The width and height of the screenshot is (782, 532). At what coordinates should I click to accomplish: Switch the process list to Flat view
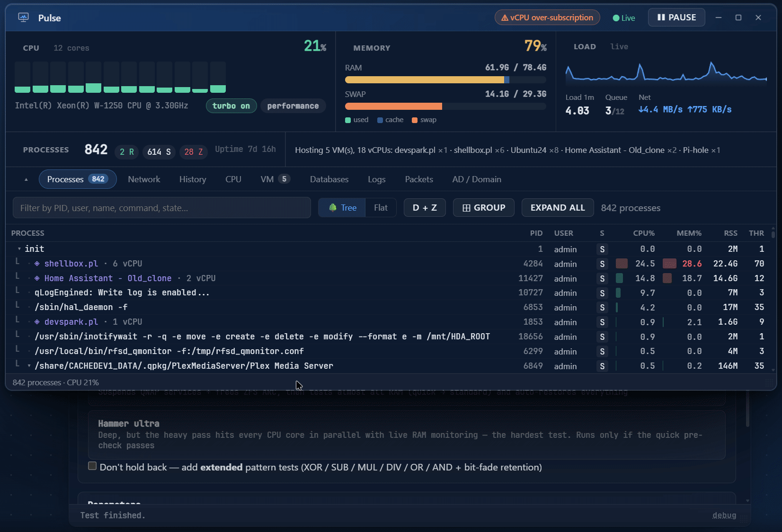(x=381, y=208)
